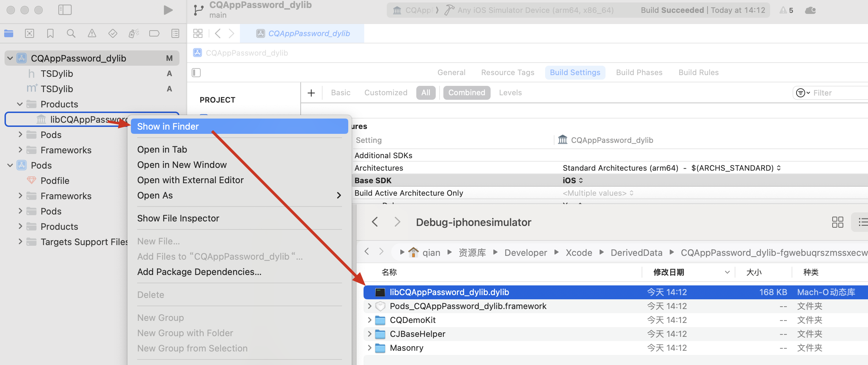Click the Xcode Cloud status icon
This screenshot has width=868, height=365.
tap(810, 10)
